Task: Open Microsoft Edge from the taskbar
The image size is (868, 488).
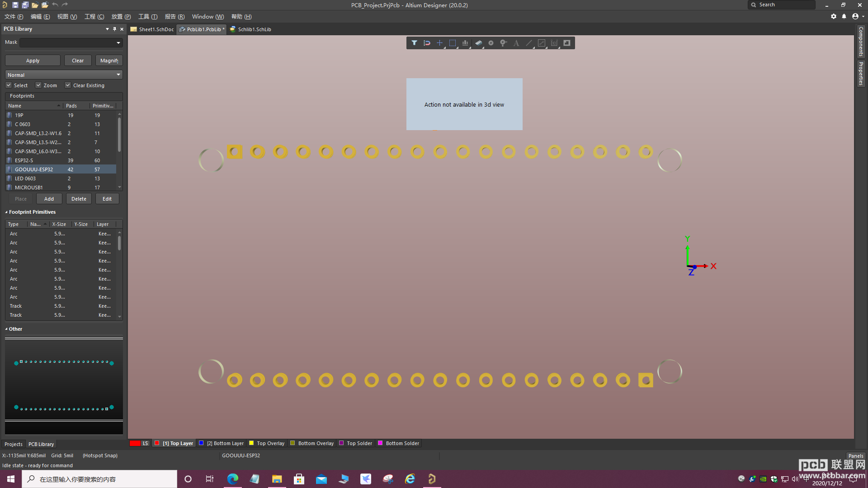Action: (x=232, y=479)
